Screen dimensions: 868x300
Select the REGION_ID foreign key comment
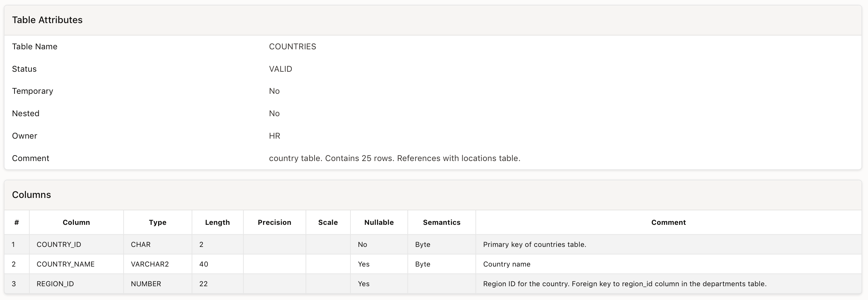625,284
